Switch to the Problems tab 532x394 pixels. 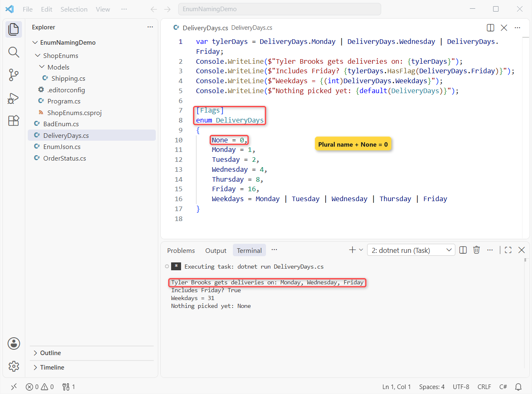click(x=181, y=250)
